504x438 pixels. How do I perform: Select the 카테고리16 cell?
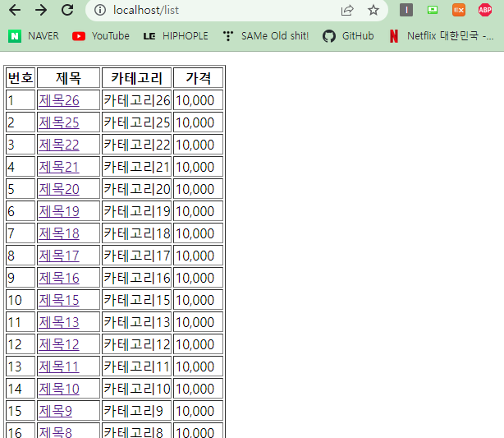[x=136, y=278]
